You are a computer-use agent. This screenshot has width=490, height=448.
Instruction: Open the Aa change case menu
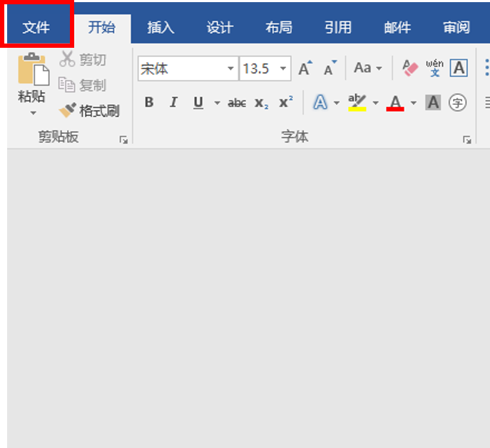coord(368,68)
